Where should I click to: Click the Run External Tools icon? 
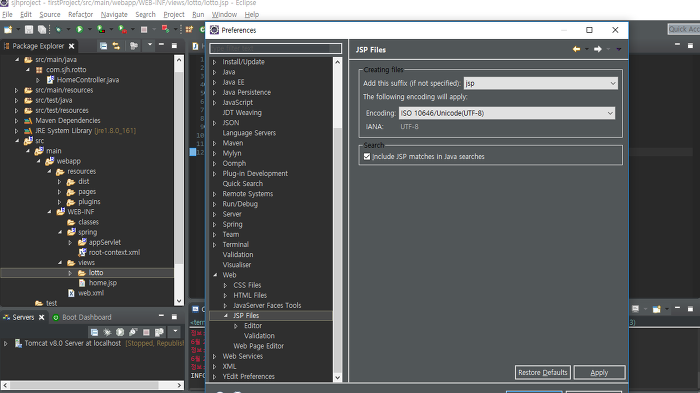(x=123, y=29)
